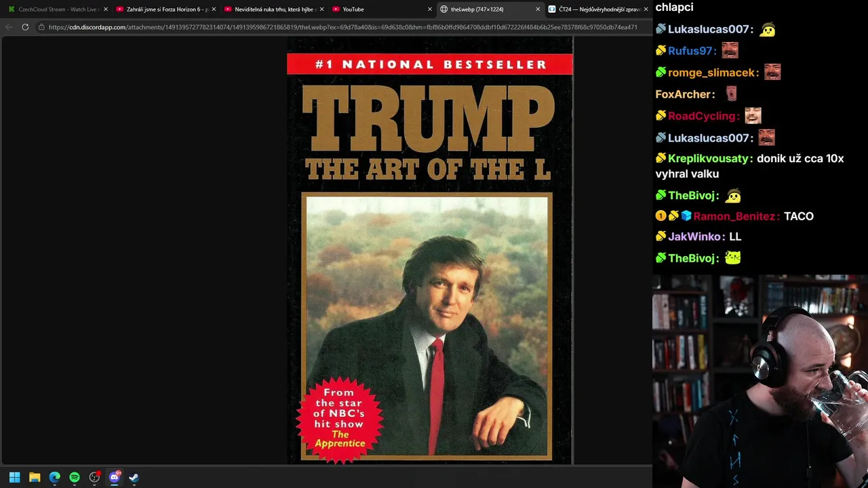Switch to the ČT24 news tab

click(597, 9)
